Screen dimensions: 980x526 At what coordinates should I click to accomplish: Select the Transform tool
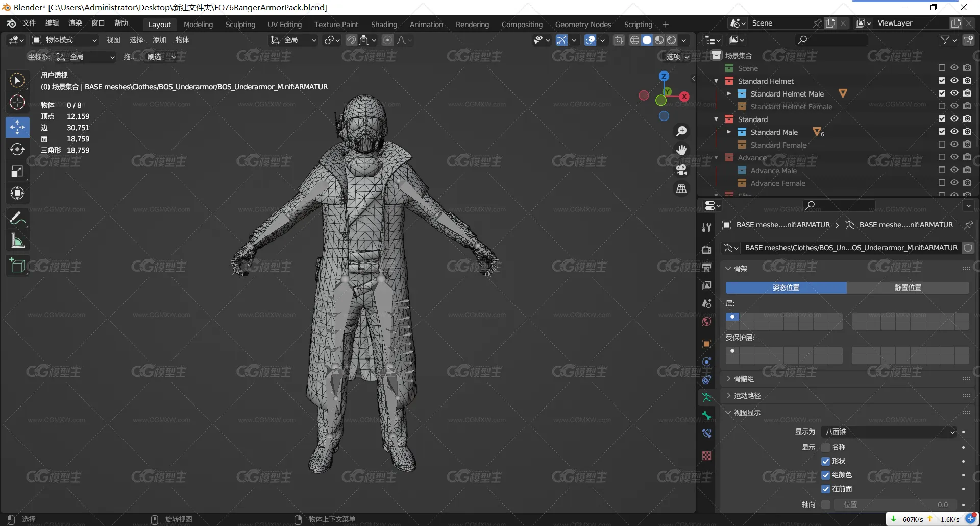pyautogui.click(x=17, y=194)
